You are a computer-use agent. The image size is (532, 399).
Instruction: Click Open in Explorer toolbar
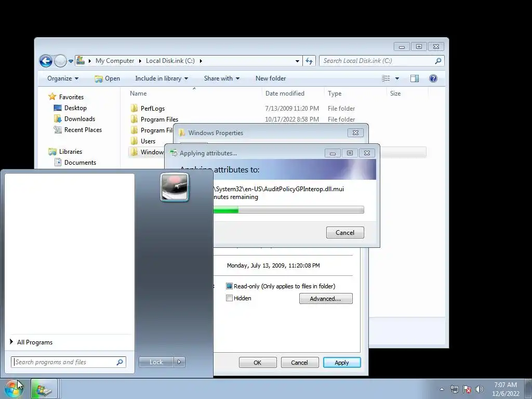click(x=107, y=78)
